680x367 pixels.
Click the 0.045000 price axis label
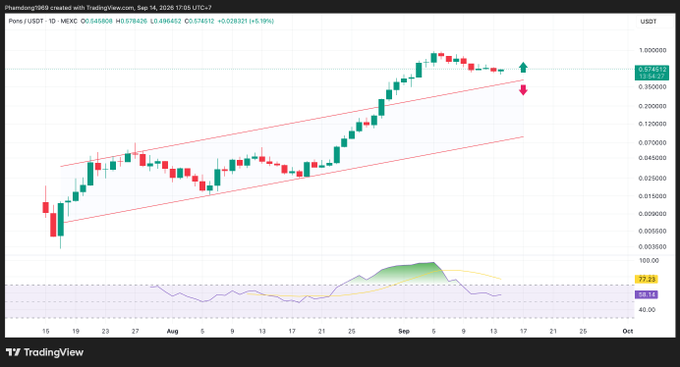pyautogui.click(x=652, y=158)
